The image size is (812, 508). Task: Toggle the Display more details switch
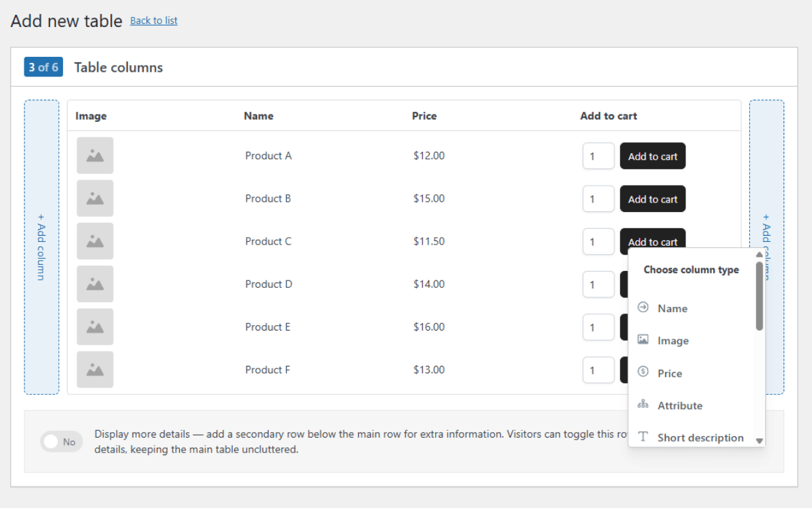[61, 442]
